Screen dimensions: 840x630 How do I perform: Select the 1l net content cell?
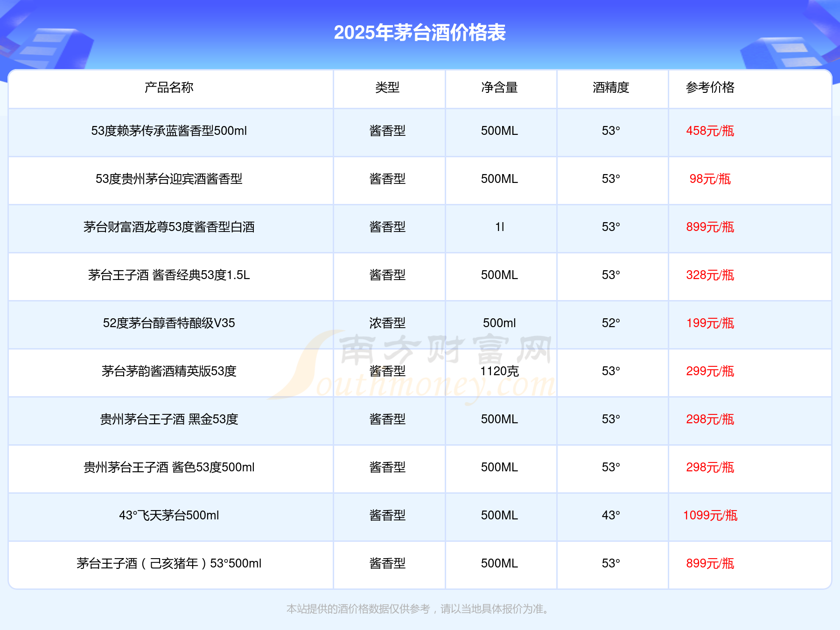(x=499, y=227)
